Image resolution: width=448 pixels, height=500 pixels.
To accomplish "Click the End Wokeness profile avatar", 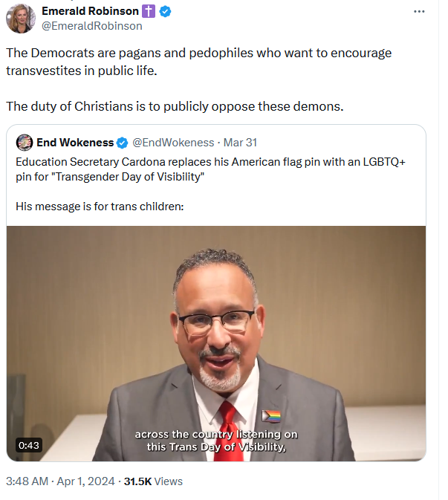I will click(25, 143).
